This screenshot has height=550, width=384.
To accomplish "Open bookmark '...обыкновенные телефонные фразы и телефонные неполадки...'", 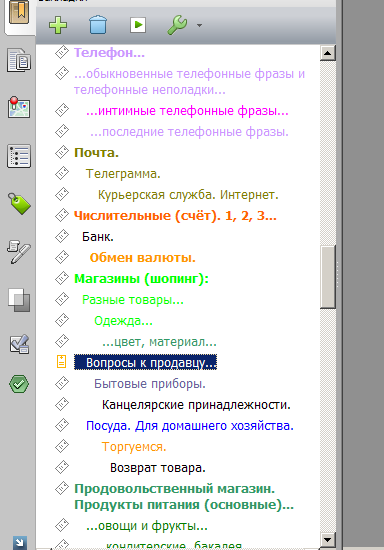I will tap(189, 82).
